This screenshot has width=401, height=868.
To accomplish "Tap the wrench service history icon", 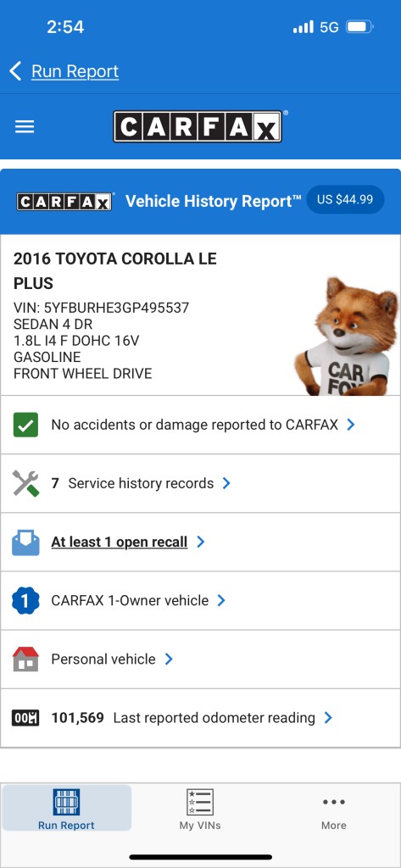I will click(25, 483).
